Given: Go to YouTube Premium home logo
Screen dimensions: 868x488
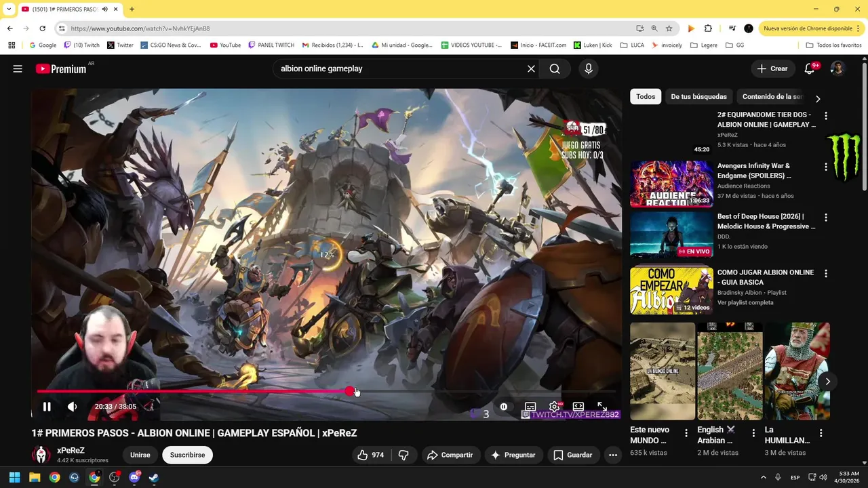Looking at the screenshot, I should click(61, 68).
